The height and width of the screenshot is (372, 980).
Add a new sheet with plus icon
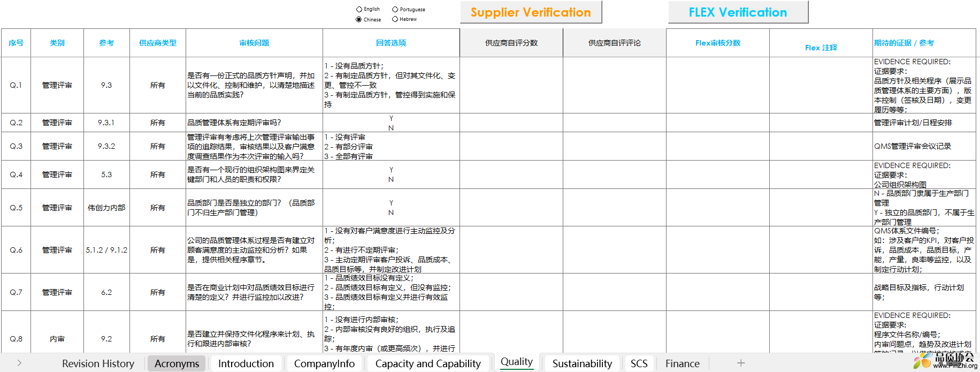(741, 363)
